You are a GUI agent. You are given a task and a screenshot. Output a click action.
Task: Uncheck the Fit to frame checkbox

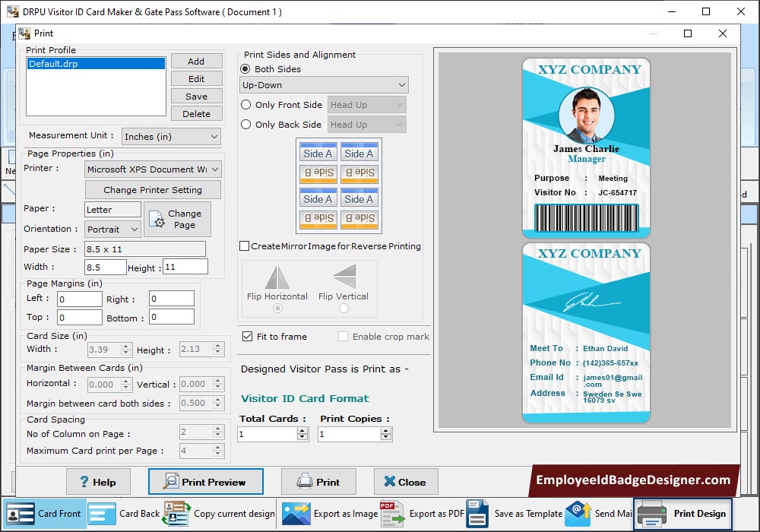[x=247, y=336]
